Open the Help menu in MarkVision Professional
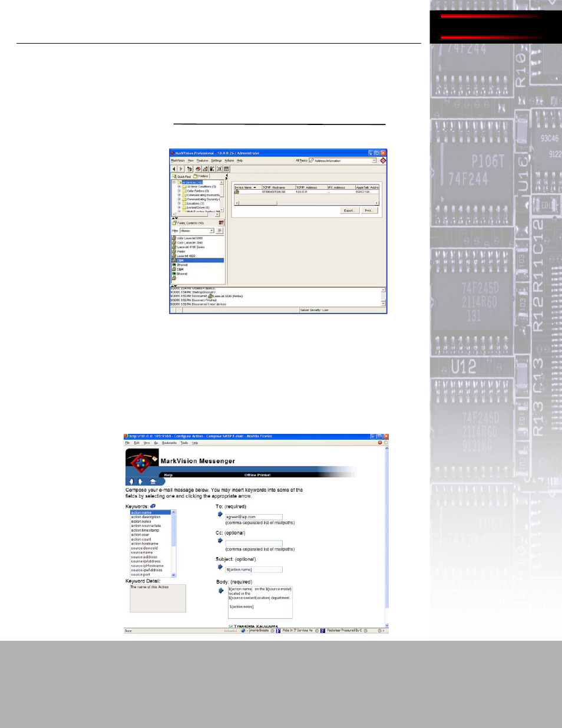This screenshot has height=728, width=562. click(240, 160)
